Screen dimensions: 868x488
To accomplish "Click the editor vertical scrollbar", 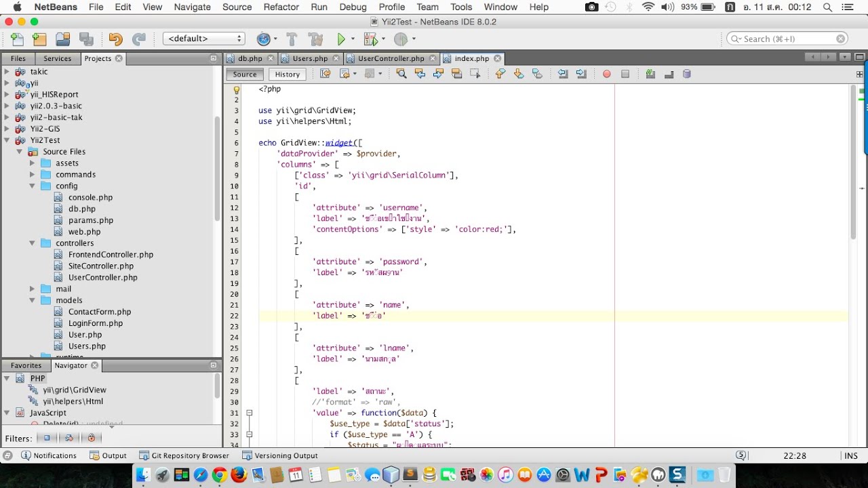I will pos(854,163).
